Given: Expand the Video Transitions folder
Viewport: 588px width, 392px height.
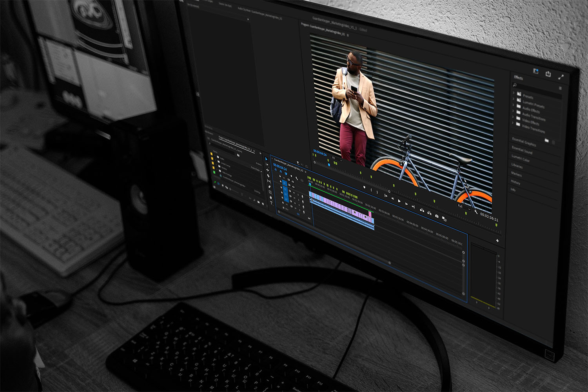Looking at the screenshot, I should click(x=513, y=123).
